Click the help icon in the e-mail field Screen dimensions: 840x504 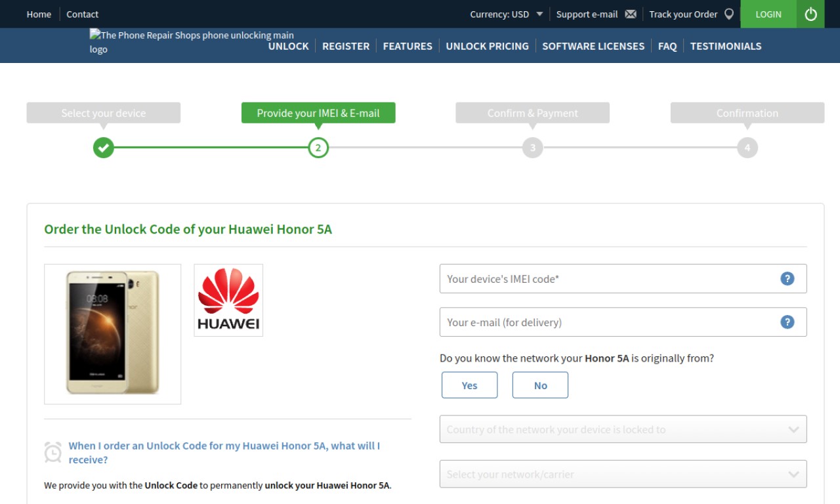tap(787, 322)
